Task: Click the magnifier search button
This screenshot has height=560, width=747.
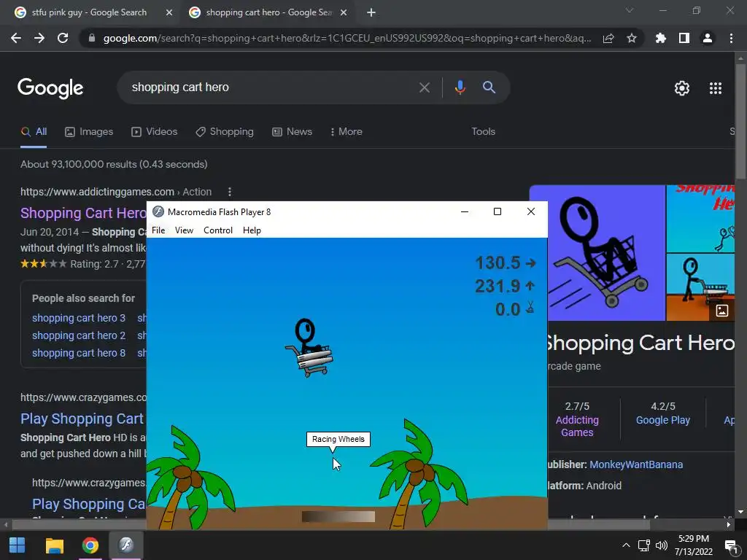Action: click(x=489, y=87)
